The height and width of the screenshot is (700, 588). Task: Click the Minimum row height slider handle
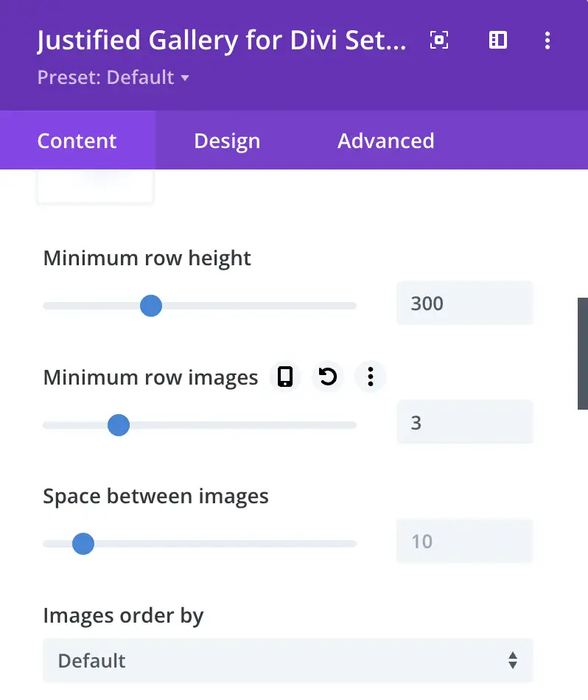click(x=151, y=305)
